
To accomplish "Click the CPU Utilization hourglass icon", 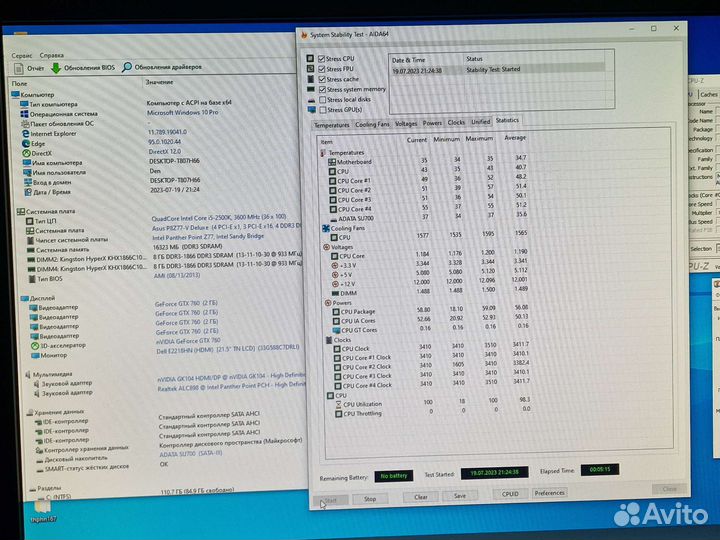I will tap(338, 405).
